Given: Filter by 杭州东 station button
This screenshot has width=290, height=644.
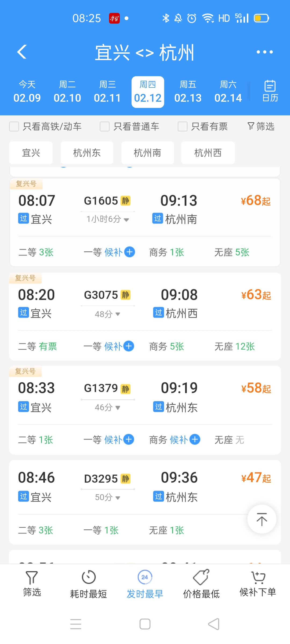Looking at the screenshot, I should (x=87, y=153).
